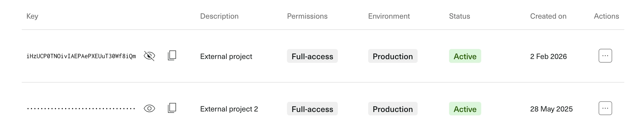The image size is (644, 134).
Task: Select the Full-access badge for External project 2
Action: (312, 109)
